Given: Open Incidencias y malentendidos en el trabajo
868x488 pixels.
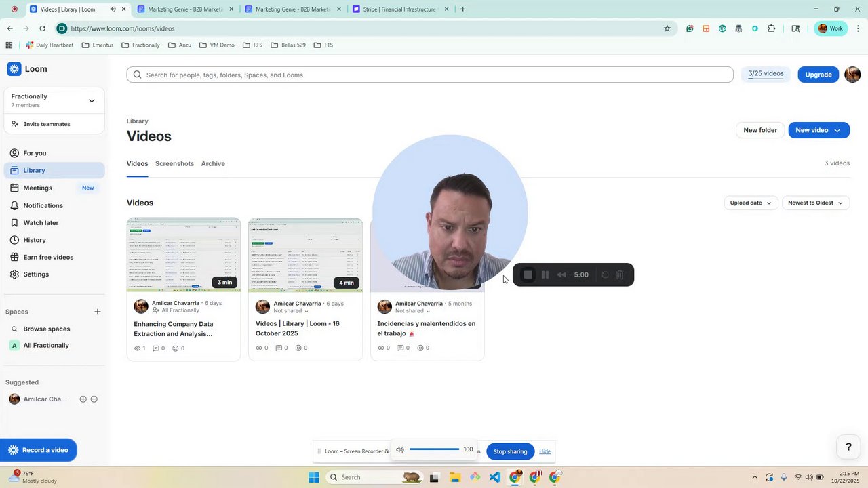Looking at the screenshot, I should (427, 329).
